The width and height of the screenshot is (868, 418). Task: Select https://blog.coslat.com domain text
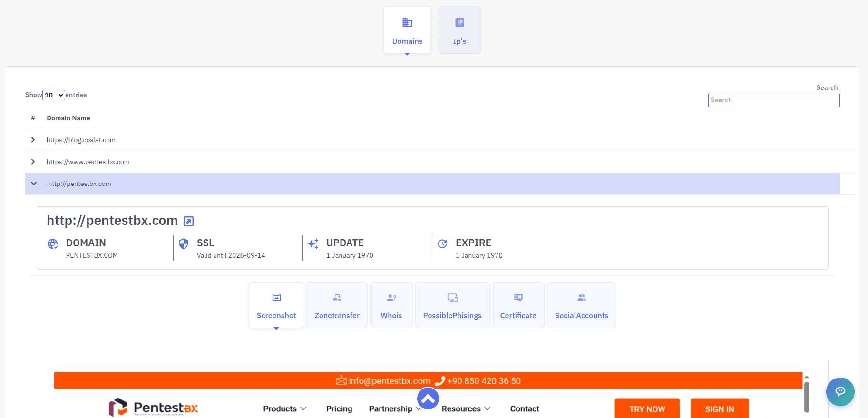point(81,140)
